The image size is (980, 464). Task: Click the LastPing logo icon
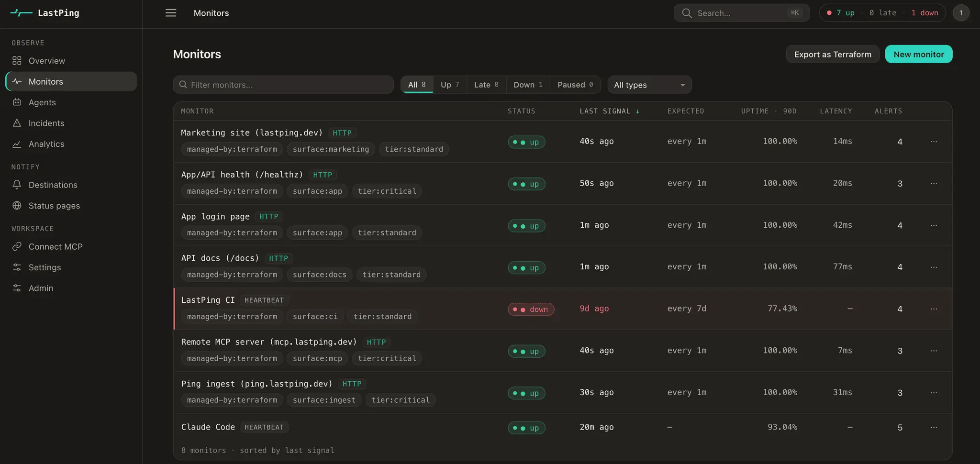tap(21, 13)
